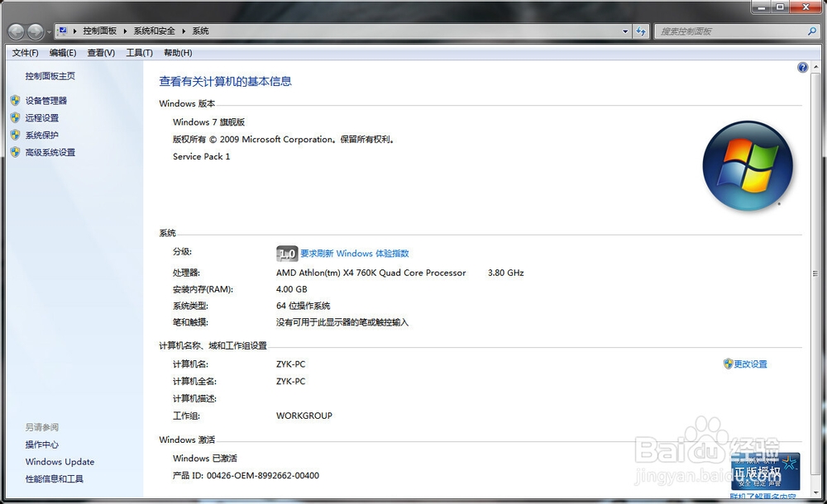827x504 pixels.
Task: Click shield icon beside 远程设置
Action: pos(15,117)
